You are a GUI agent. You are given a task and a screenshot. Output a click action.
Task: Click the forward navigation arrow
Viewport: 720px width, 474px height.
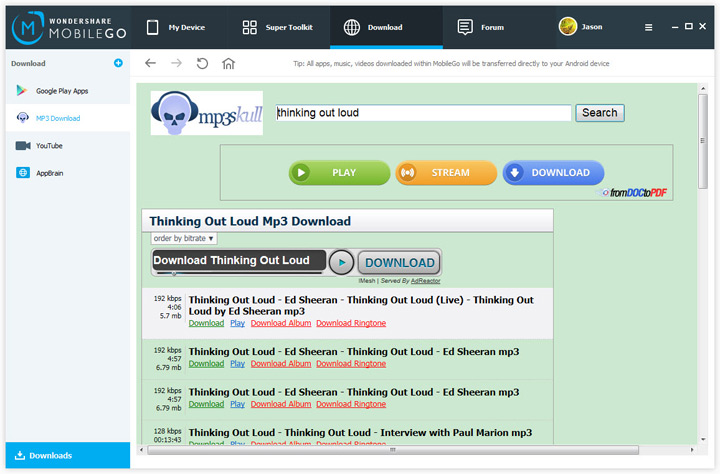click(x=176, y=63)
